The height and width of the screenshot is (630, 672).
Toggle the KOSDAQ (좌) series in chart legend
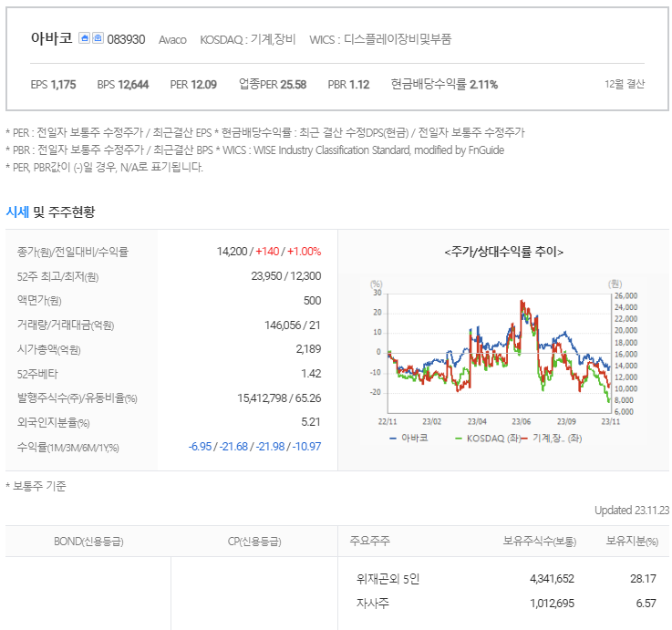coord(488,438)
